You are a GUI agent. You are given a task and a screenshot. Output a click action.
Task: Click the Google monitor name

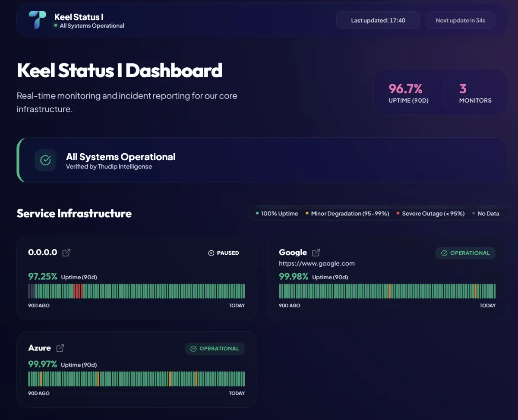293,253
